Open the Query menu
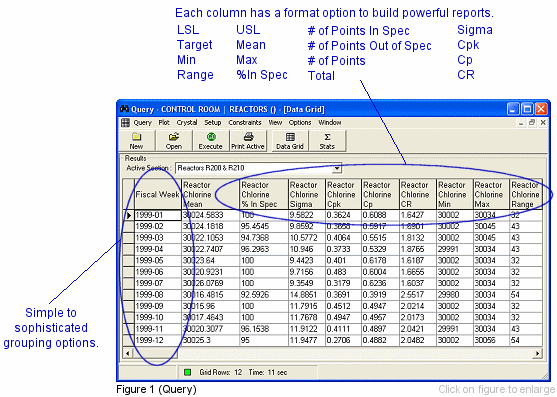557x397 pixels. [142, 123]
